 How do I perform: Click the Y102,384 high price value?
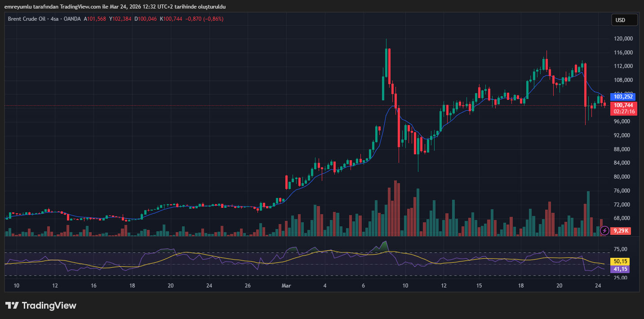(120, 19)
